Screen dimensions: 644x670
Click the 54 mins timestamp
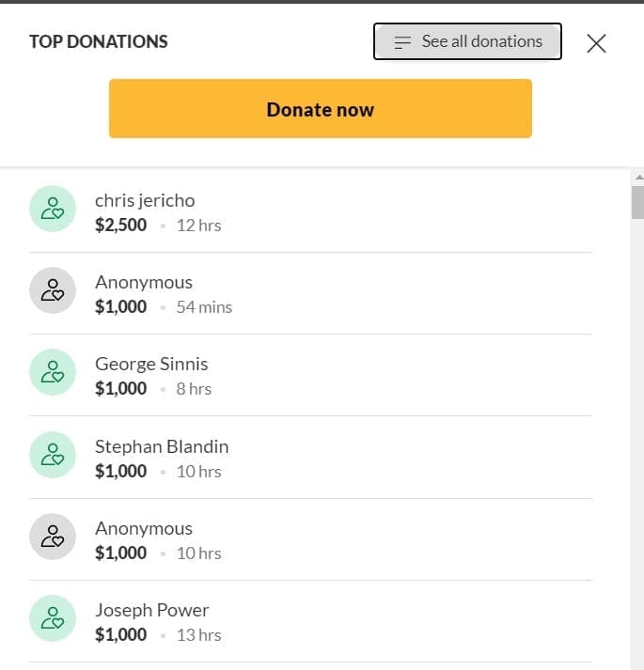pyautogui.click(x=204, y=307)
